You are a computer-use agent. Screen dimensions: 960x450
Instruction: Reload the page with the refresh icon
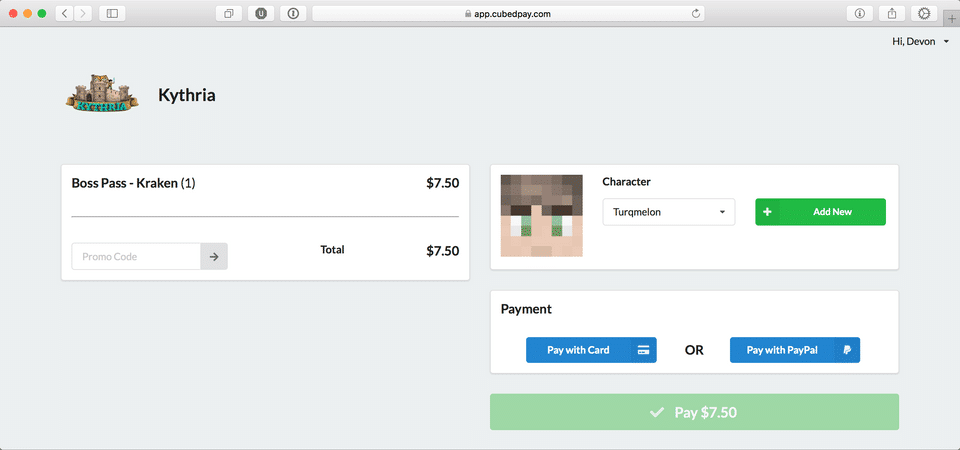tap(696, 13)
